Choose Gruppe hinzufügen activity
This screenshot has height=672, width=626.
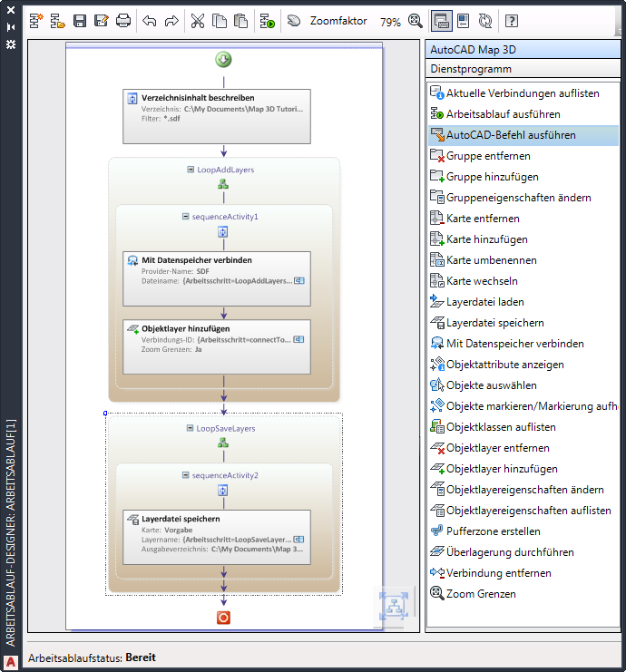pos(523,177)
